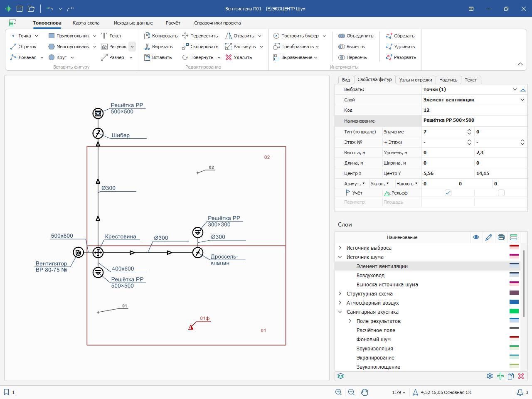Image resolution: width=532 pixels, height=399 pixels.
Task: Select the pan hand tool in status bar
Action: [365, 392]
